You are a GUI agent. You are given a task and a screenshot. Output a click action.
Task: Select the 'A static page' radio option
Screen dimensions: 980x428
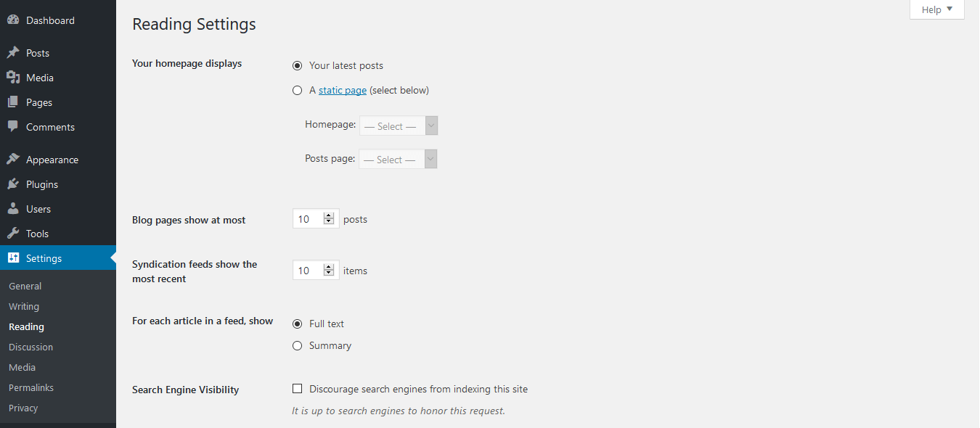[x=297, y=91]
